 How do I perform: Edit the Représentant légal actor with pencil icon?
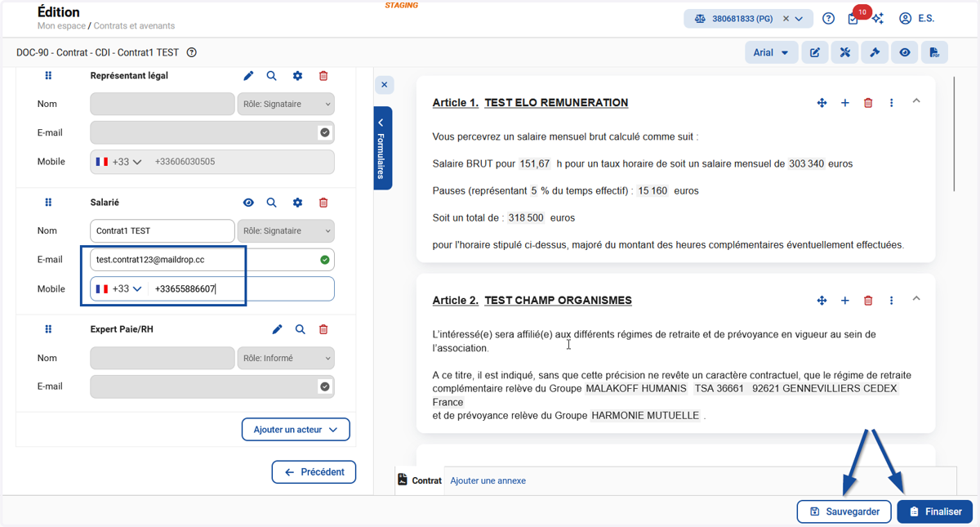tap(248, 75)
